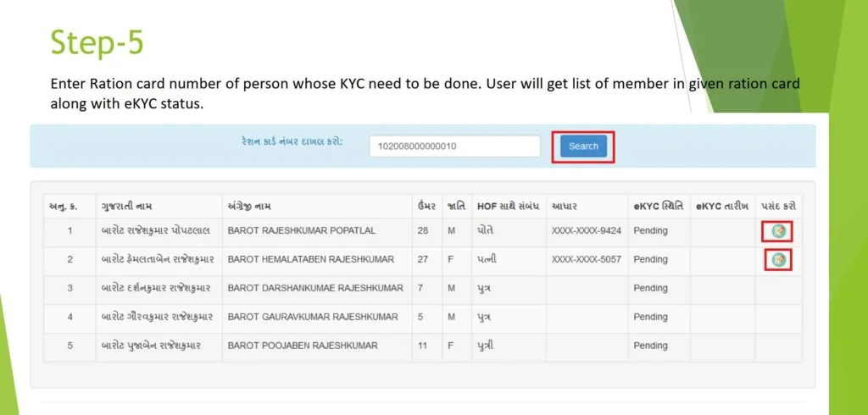Image resolution: width=868 pixels, height=415 pixels.
Task: Click the Step-5 heading
Action: (x=97, y=43)
